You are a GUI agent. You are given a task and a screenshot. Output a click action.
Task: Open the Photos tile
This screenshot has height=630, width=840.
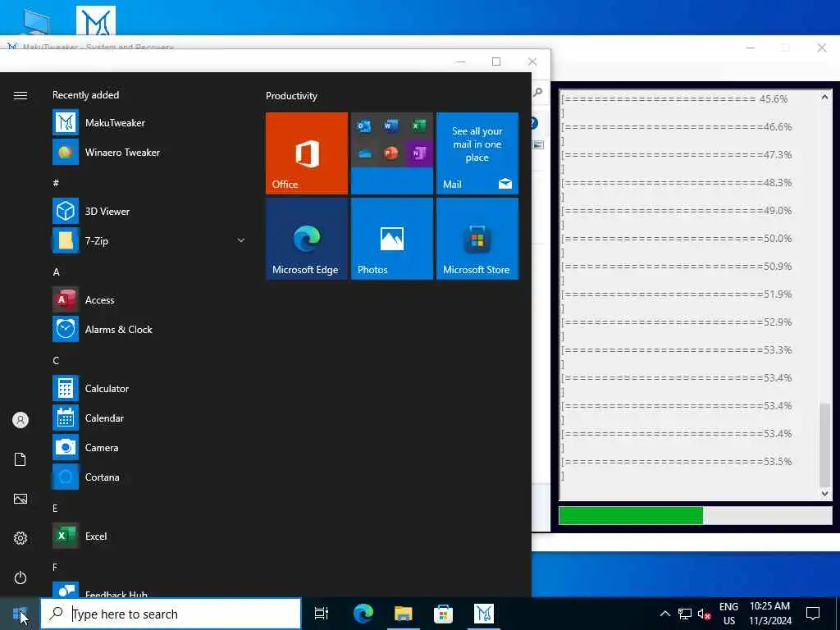tap(391, 239)
